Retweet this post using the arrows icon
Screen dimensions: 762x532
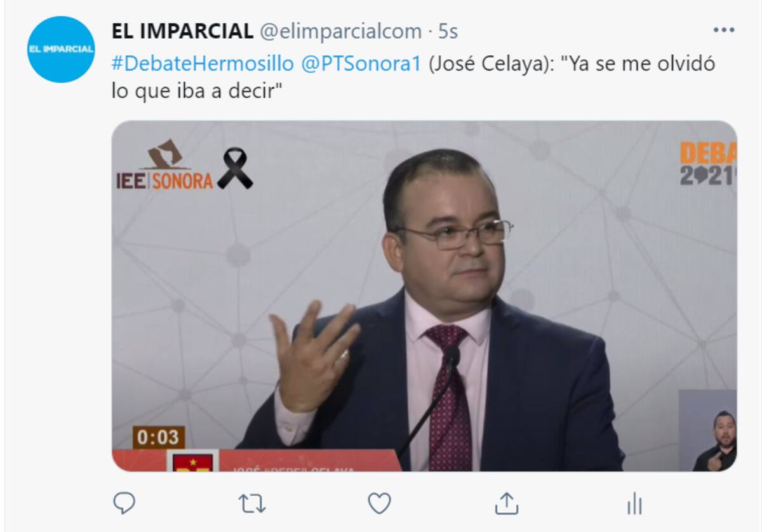(252, 504)
